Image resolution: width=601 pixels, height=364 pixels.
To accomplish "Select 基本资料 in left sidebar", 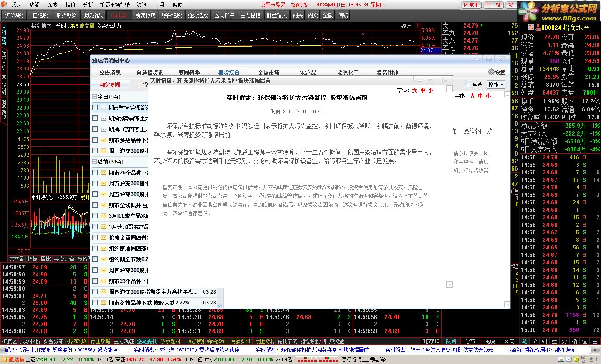I will pos(4,85).
